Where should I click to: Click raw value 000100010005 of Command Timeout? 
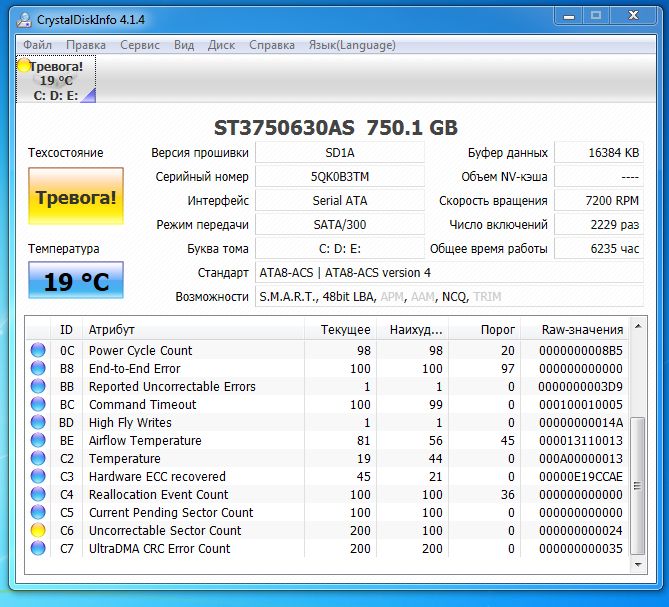click(581, 404)
